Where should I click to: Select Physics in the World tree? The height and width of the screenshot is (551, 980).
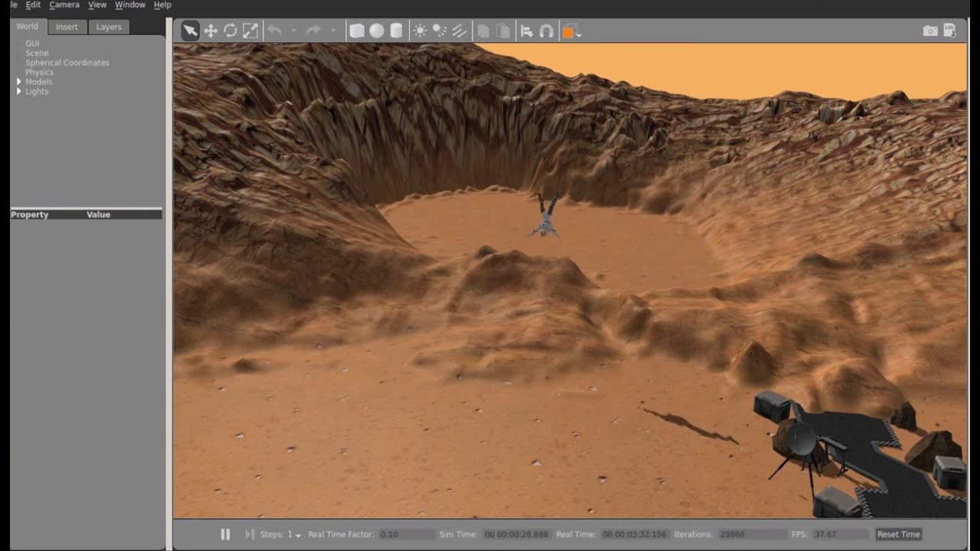(x=40, y=73)
